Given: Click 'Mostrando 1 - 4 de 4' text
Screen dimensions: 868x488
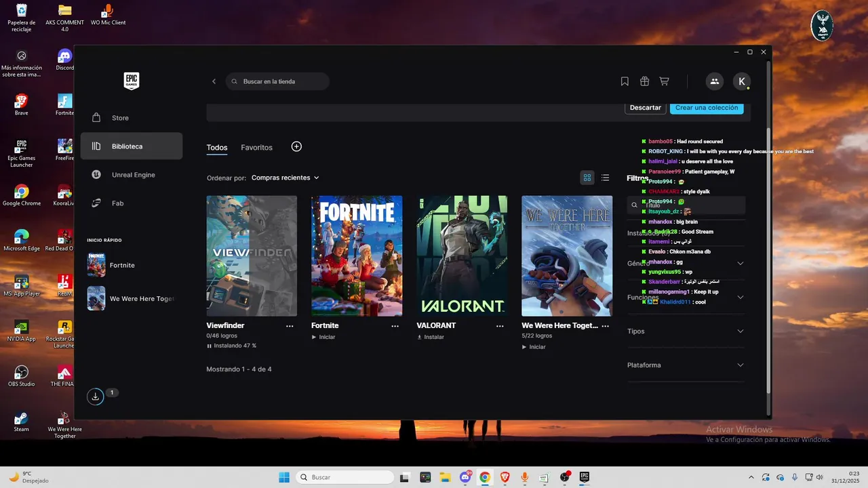Looking at the screenshot, I should pyautogui.click(x=239, y=369).
